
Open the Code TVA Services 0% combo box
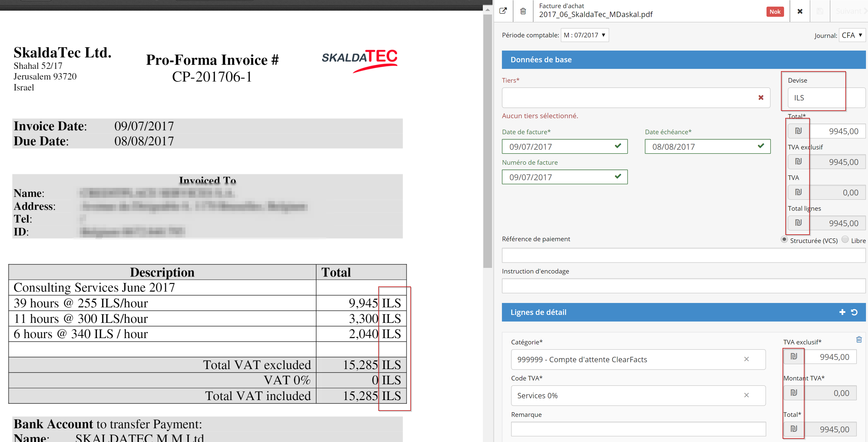point(638,395)
